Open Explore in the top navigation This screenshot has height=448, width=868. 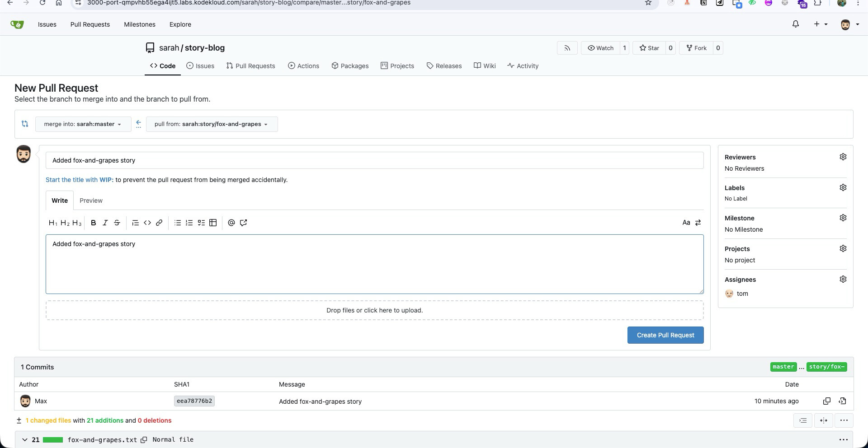[180, 24]
